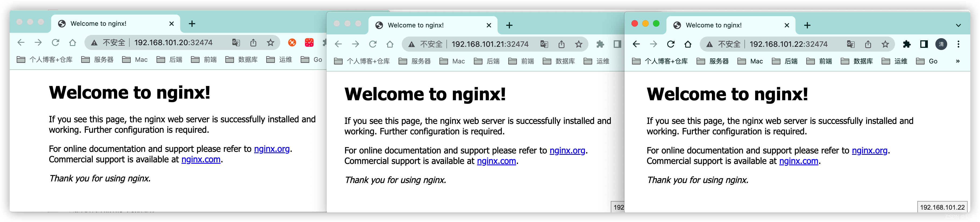This screenshot has width=980, height=222.
Task: Open nginx.org link in the 192.168.101.20 window
Action: pos(272,149)
